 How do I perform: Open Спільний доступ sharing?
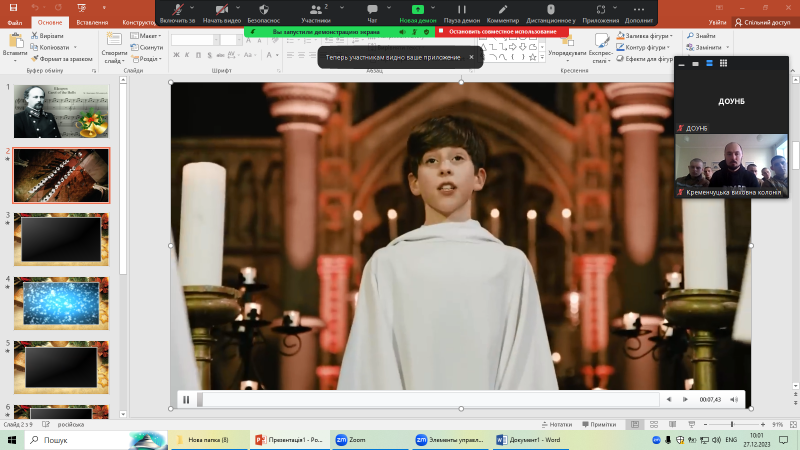762,22
